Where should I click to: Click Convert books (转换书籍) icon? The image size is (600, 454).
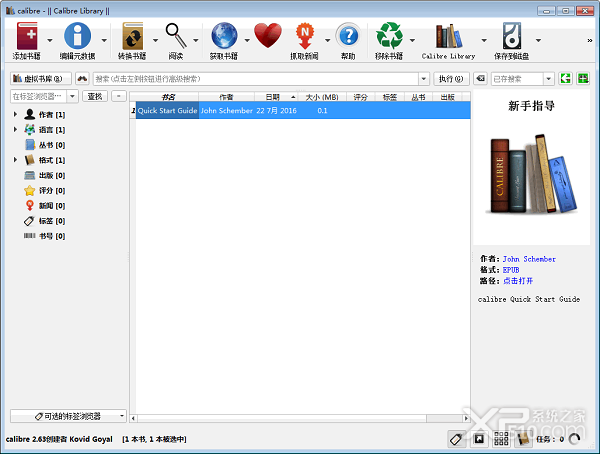click(132, 36)
